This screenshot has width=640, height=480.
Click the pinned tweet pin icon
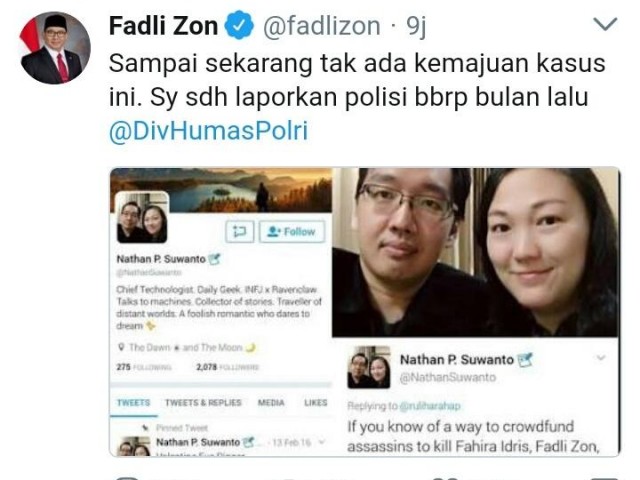click(x=144, y=428)
